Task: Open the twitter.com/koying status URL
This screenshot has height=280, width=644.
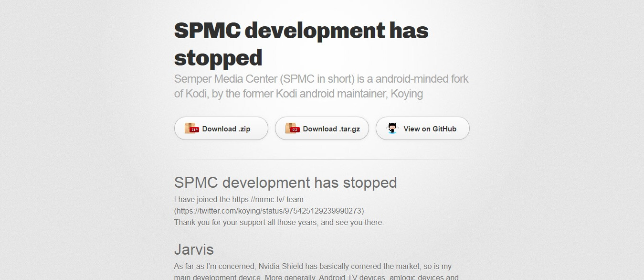Action: pos(269,211)
